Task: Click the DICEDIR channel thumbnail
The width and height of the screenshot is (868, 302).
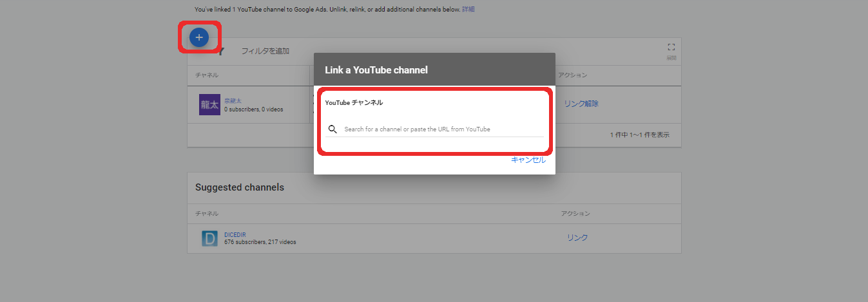Action: (x=209, y=239)
